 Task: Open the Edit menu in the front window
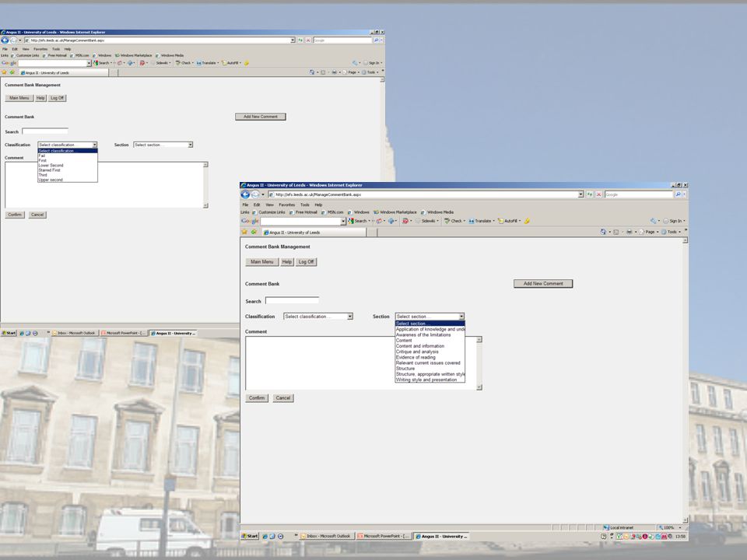click(257, 205)
